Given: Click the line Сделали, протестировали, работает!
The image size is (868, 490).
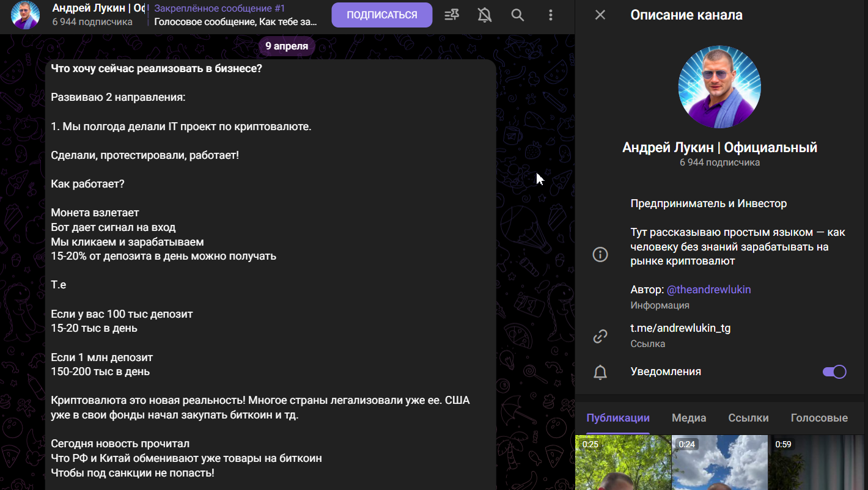Looking at the screenshot, I should [145, 155].
